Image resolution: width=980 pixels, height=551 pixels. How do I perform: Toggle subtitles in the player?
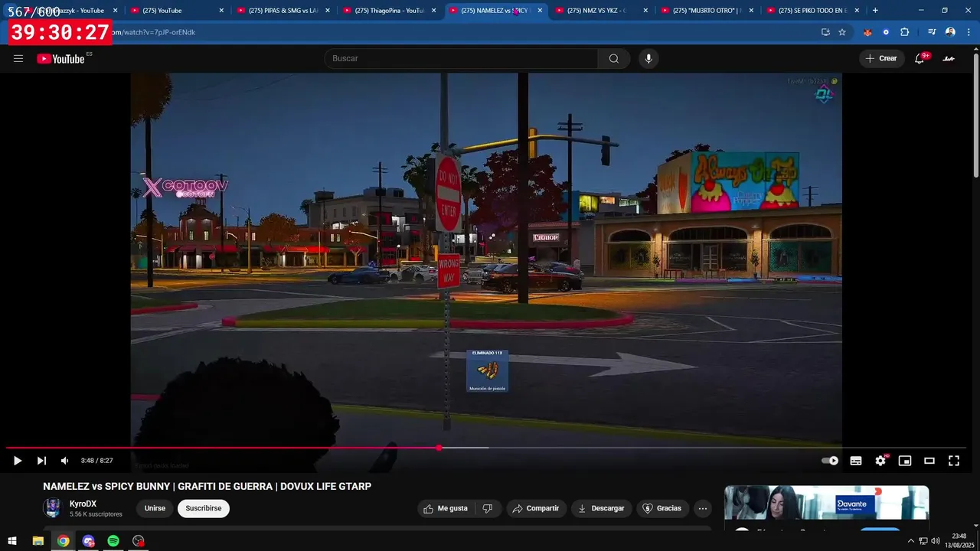pos(856,461)
